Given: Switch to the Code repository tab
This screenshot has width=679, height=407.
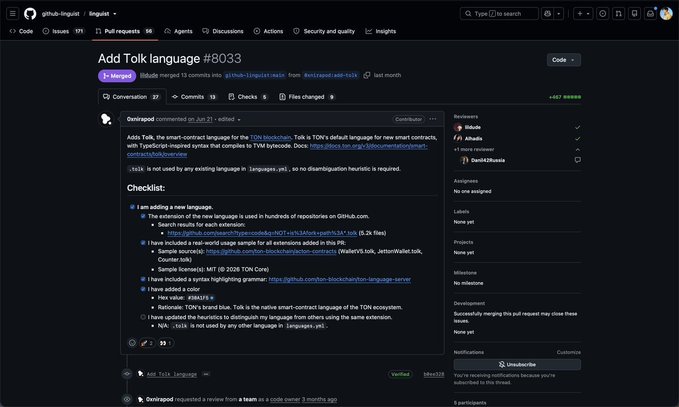Looking at the screenshot, I should click(x=21, y=31).
